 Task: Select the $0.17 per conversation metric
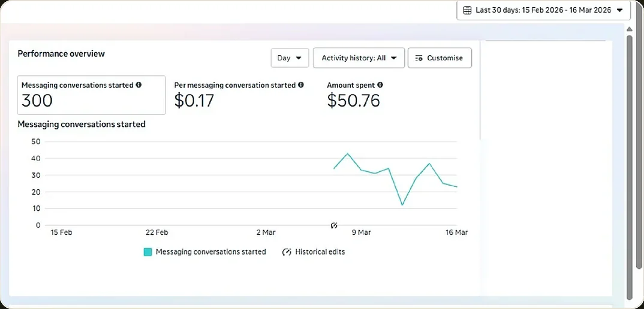coord(239,95)
